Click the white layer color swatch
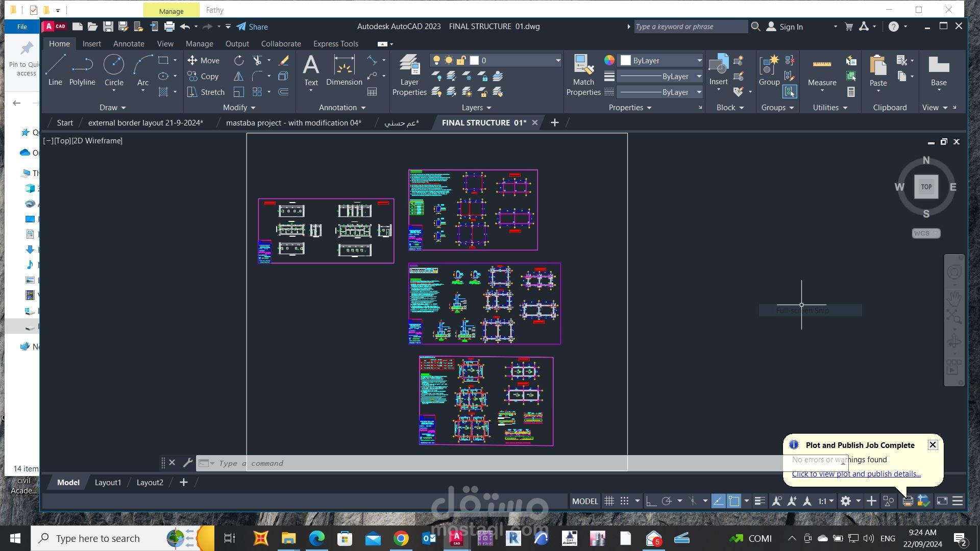The width and height of the screenshot is (980, 551). pos(474,60)
